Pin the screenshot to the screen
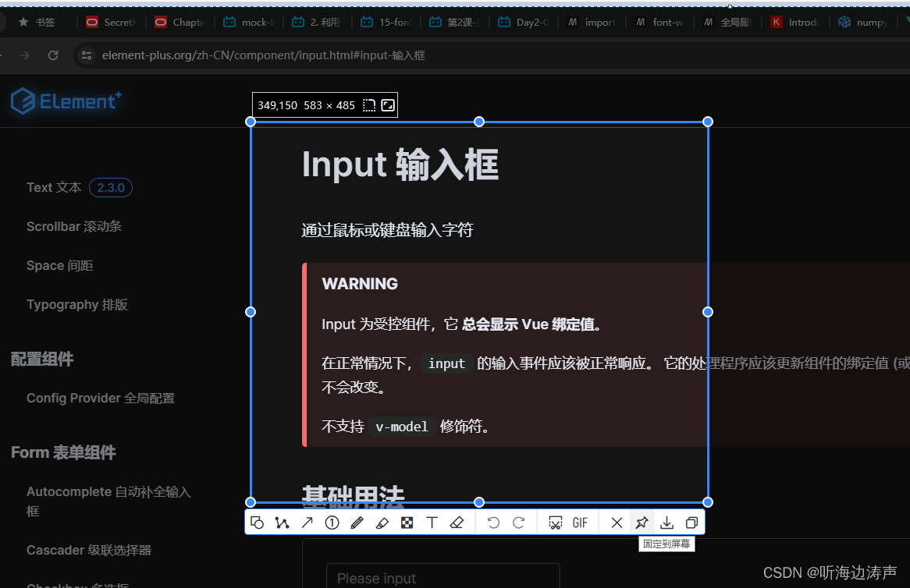 coord(642,522)
